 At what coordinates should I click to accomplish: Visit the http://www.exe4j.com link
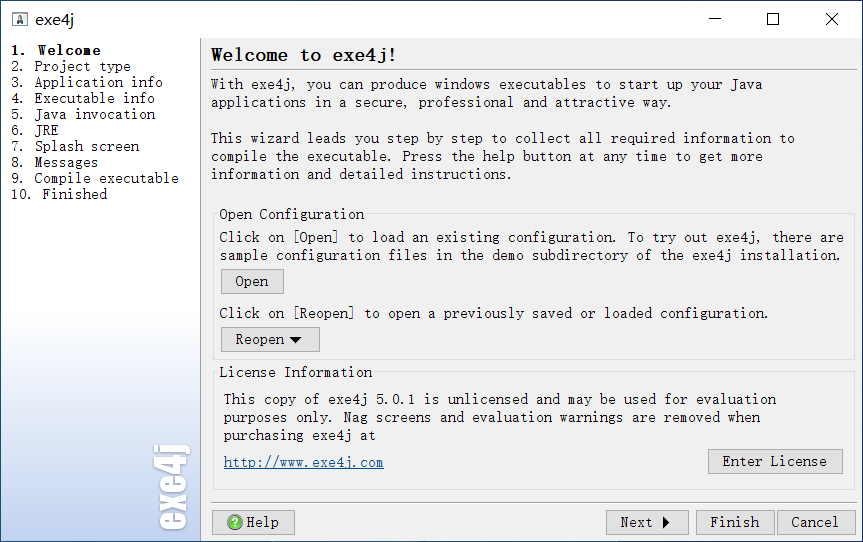tap(303, 462)
